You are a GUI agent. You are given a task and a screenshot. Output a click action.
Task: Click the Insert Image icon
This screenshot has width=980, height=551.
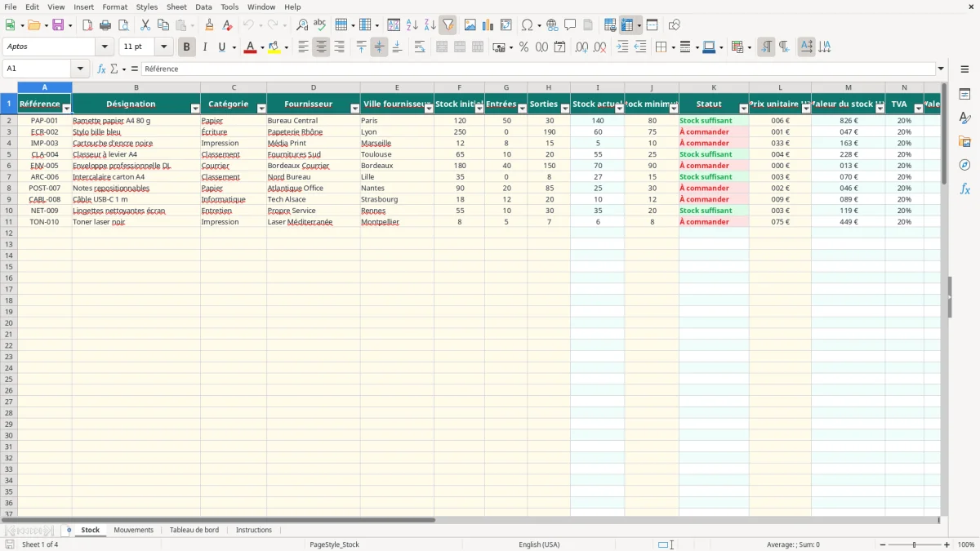470,25
